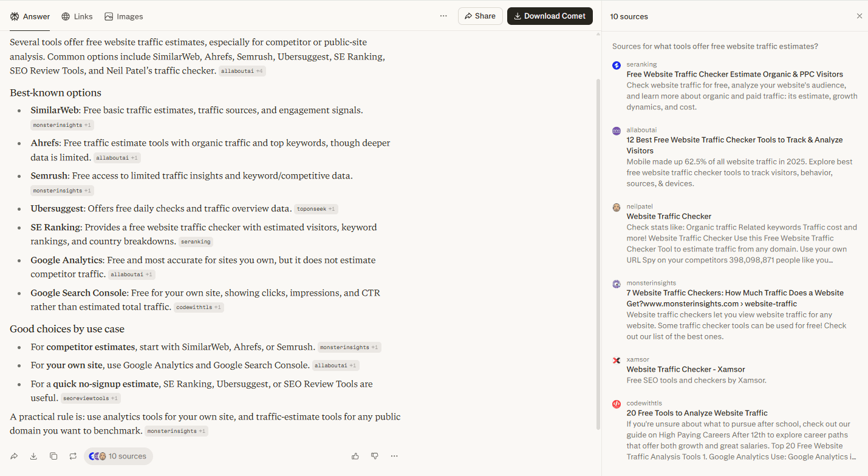Click the citation chip after 'your own site' bullet
The height and width of the screenshot is (476, 868).
pos(336,365)
